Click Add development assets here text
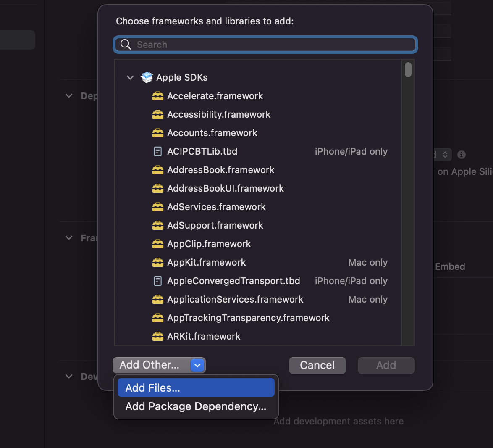 click(338, 421)
